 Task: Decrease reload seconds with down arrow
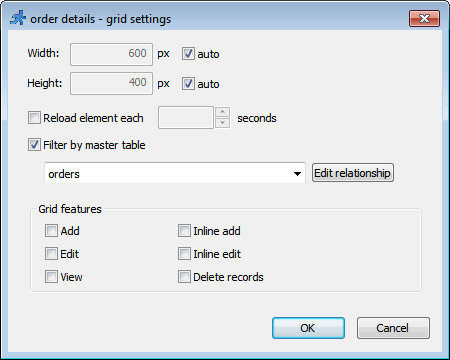223,123
